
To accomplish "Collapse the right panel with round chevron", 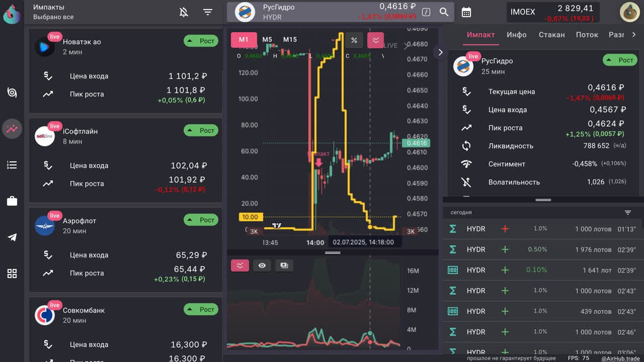I will (x=441, y=52).
